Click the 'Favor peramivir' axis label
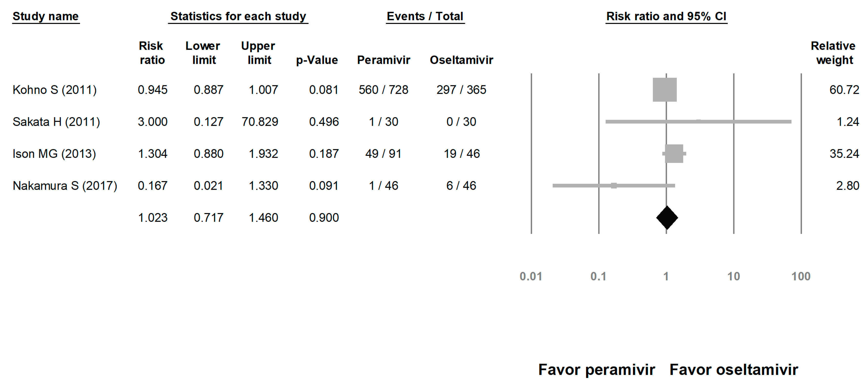This screenshot has height=383, width=868. tap(596, 370)
